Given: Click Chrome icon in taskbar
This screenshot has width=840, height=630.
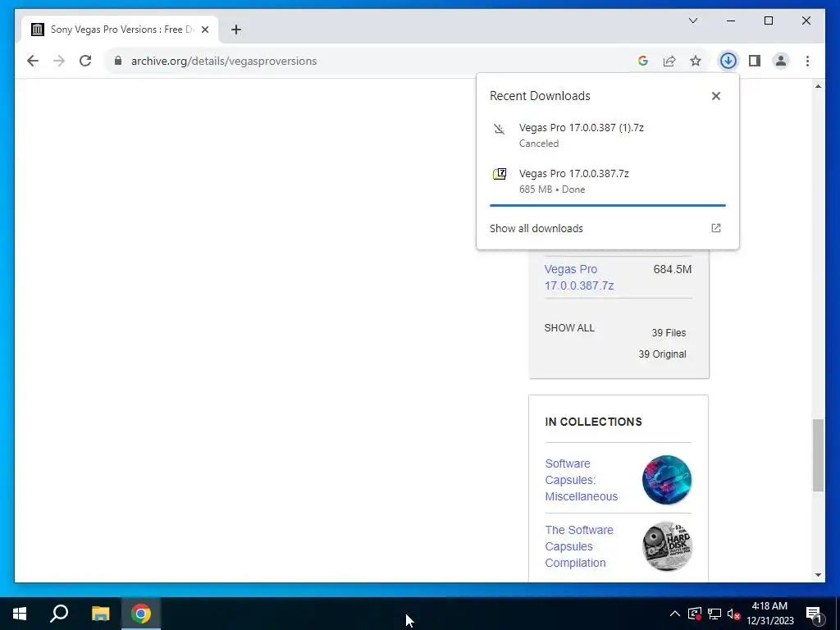Looking at the screenshot, I should tap(141, 614).
